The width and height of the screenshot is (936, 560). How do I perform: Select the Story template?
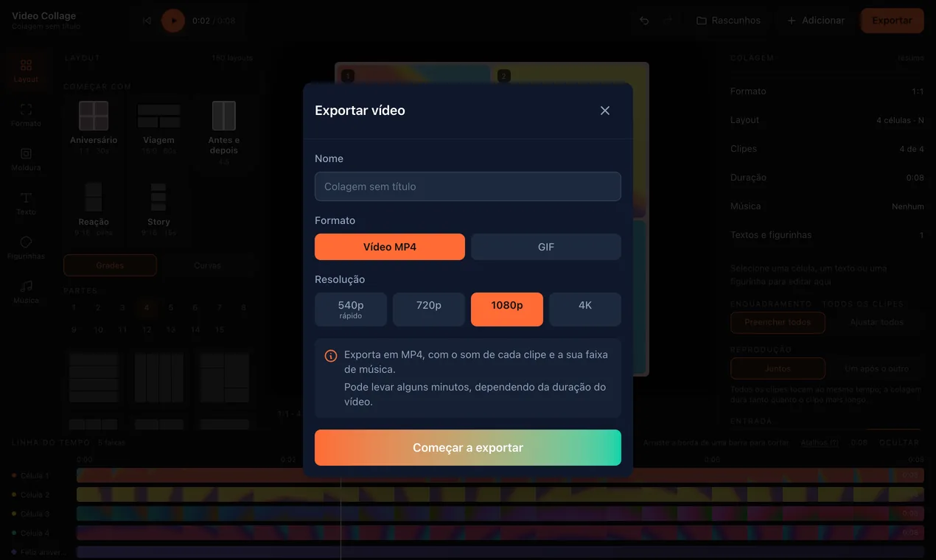coord(158,209)
